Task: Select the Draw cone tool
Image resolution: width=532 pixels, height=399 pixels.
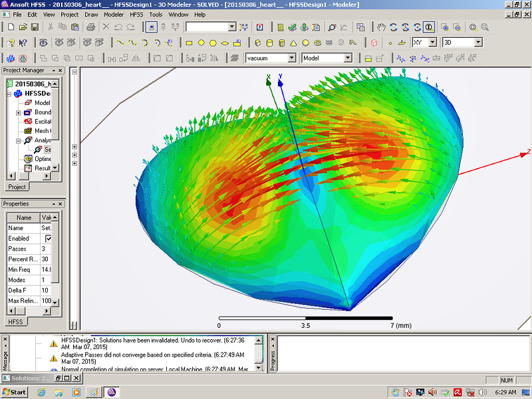Action: (293, 43)
